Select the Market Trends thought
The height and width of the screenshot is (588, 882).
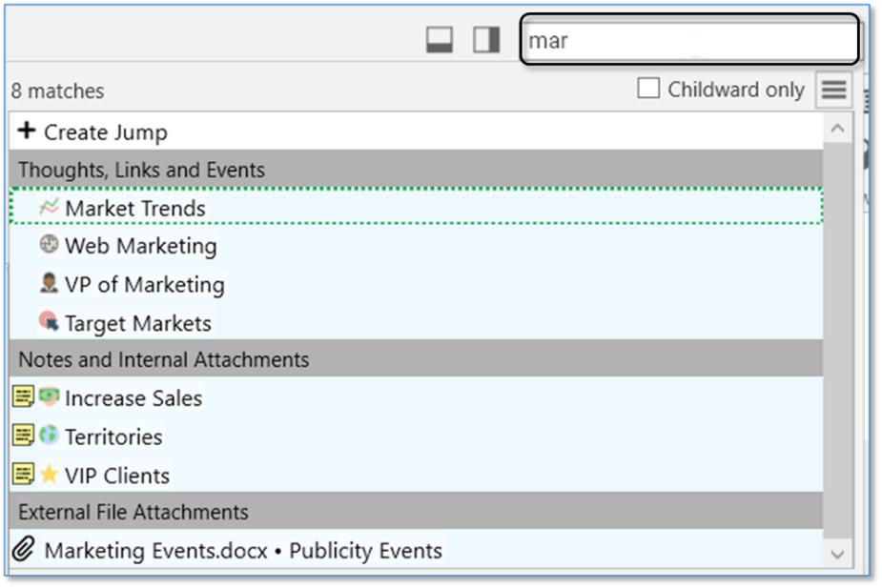(x=134, y=208)
